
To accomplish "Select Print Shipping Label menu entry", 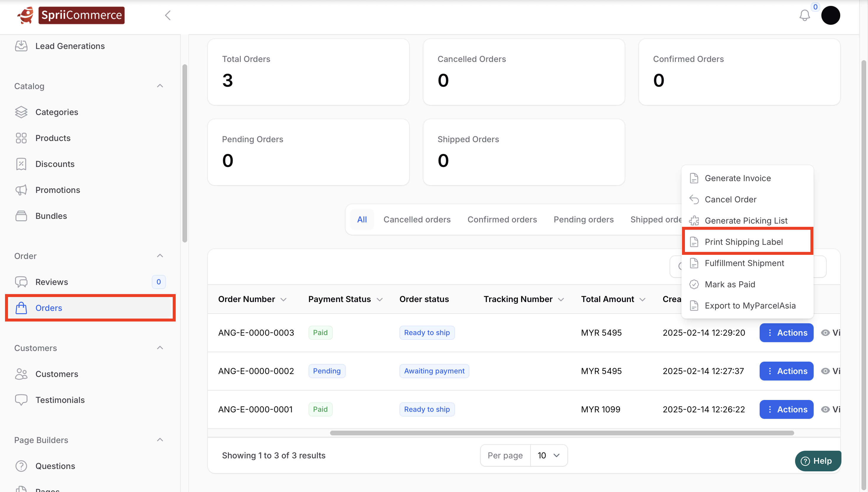I will (x=744, y=242).
